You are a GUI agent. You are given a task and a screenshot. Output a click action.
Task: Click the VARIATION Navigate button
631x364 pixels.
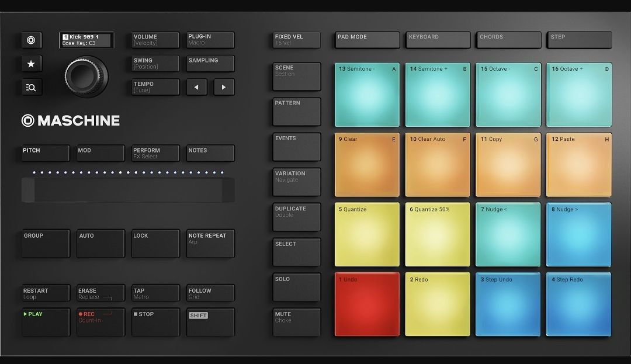coord(297,182)
